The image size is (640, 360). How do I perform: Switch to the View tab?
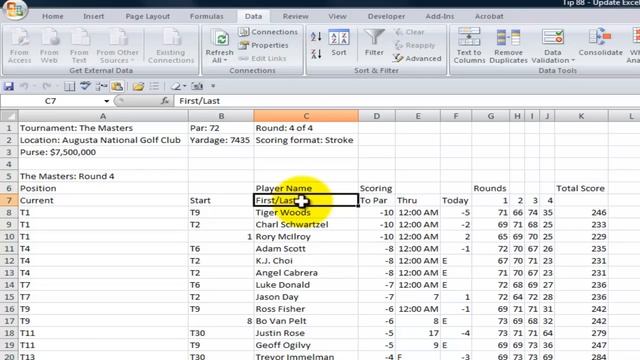(337, 16)
